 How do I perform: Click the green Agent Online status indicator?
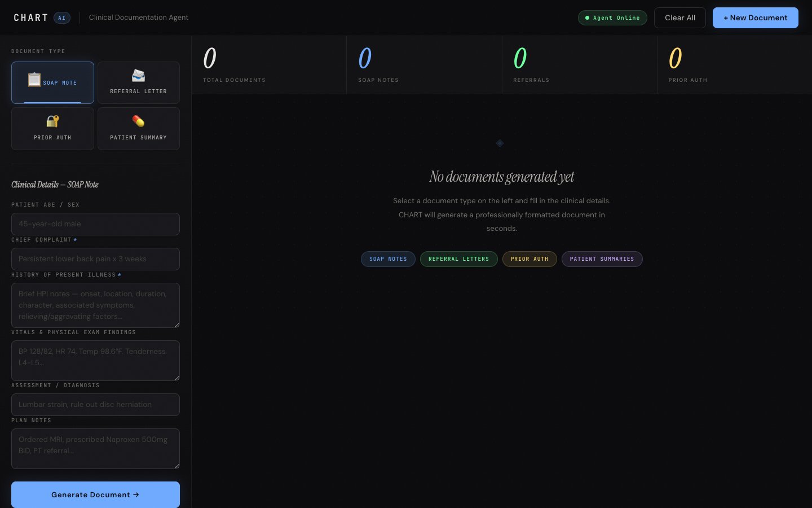tap(612, 18)
